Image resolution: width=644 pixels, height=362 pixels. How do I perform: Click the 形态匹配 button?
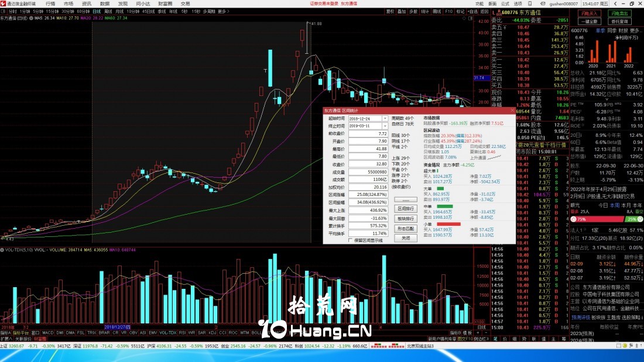pyautogui.click(x=405, y=229)
